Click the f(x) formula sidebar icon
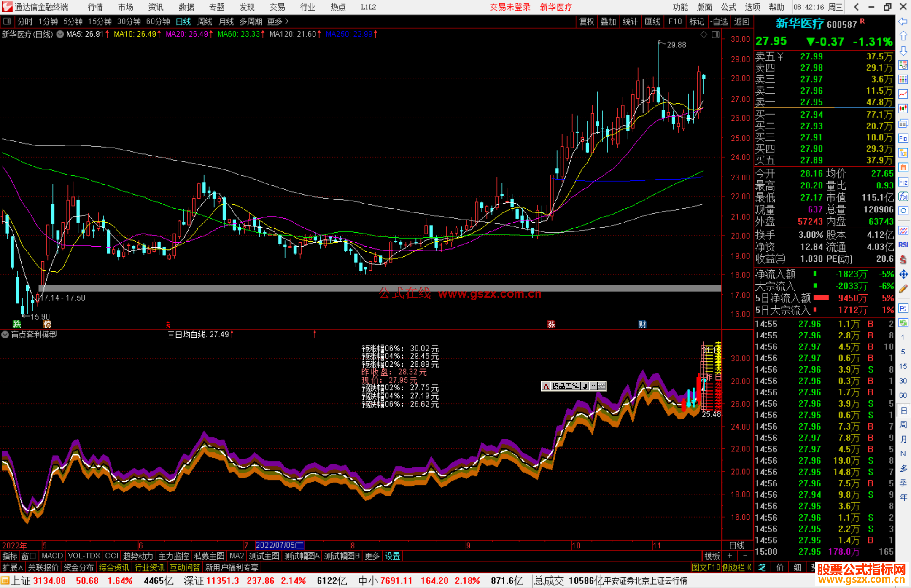This screenshot has height=588, width=911. tap(903, 197)
